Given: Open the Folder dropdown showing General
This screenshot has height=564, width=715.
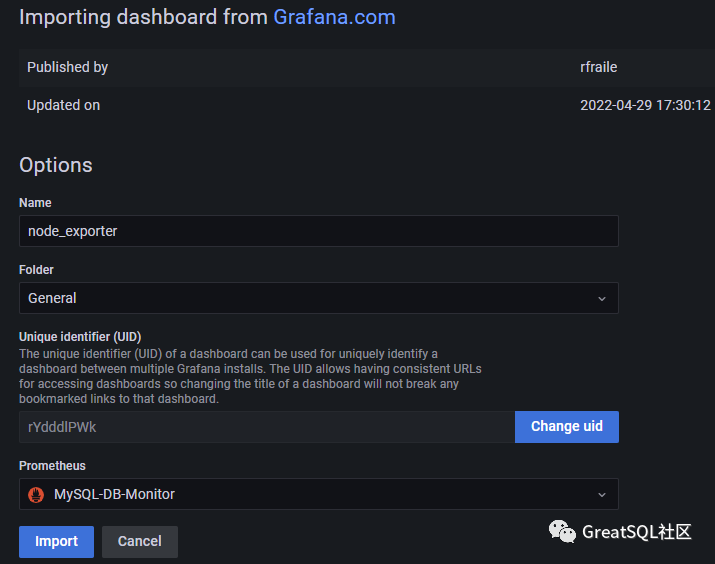Looking at the screenshot, I should pos(319,298).
